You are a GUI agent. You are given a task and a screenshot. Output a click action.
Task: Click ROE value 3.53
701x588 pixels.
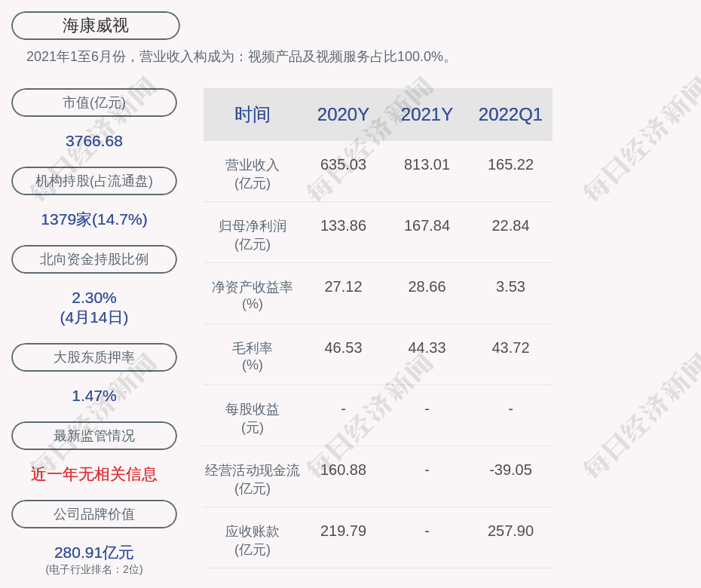[510, 286]
